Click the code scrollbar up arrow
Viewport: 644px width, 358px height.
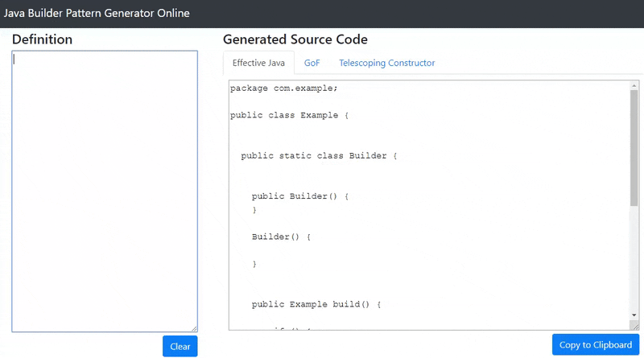634,85
